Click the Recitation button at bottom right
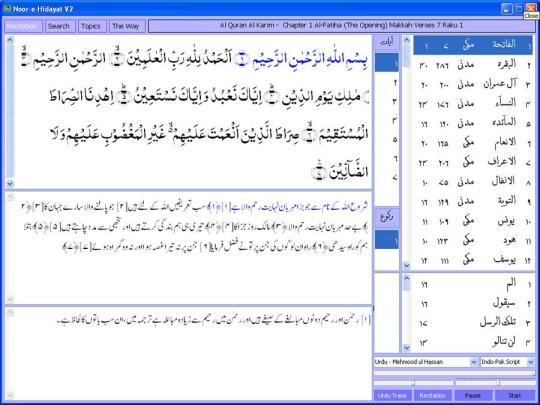 tap(433, 395)
